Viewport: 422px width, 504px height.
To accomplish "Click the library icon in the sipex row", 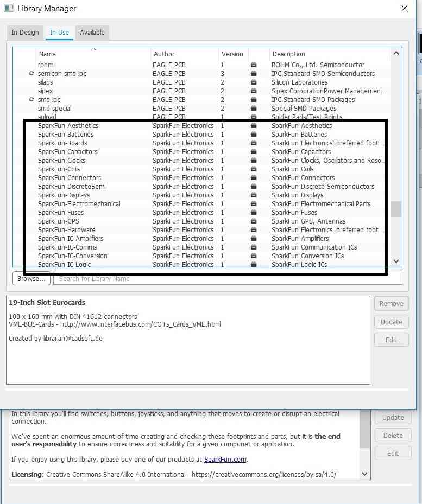I will [254, 91].
